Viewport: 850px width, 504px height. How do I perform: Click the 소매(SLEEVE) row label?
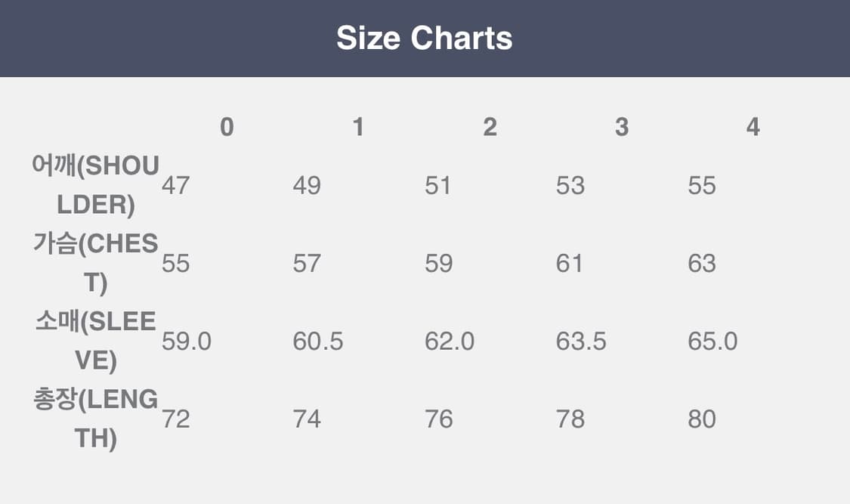[x=96, y=341]
